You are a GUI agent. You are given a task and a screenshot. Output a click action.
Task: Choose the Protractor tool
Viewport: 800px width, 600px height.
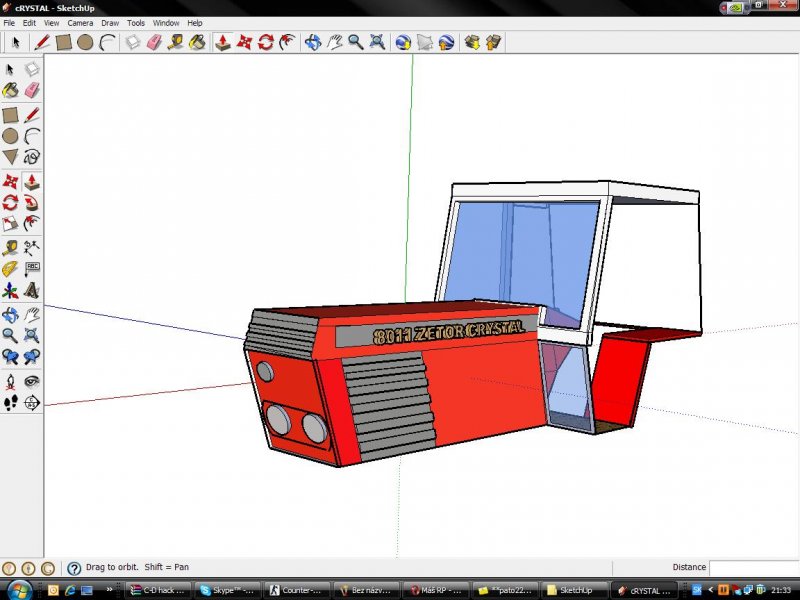click(x=10, y=269)
